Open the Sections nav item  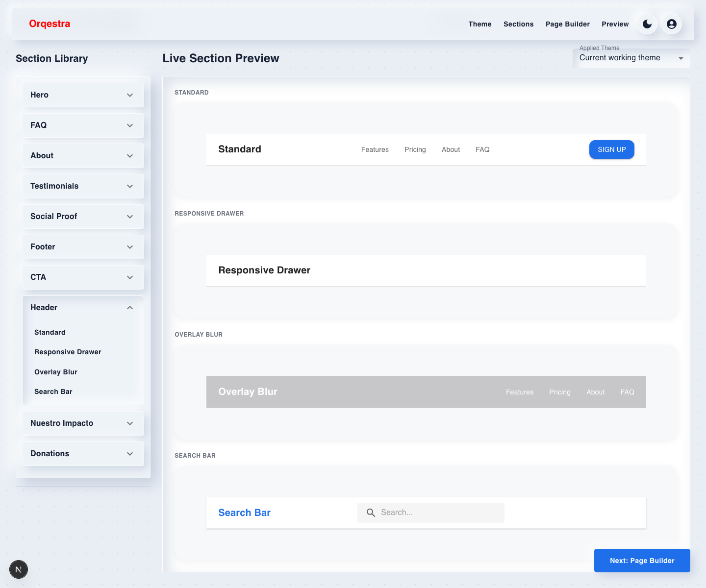tap(519, 24)
